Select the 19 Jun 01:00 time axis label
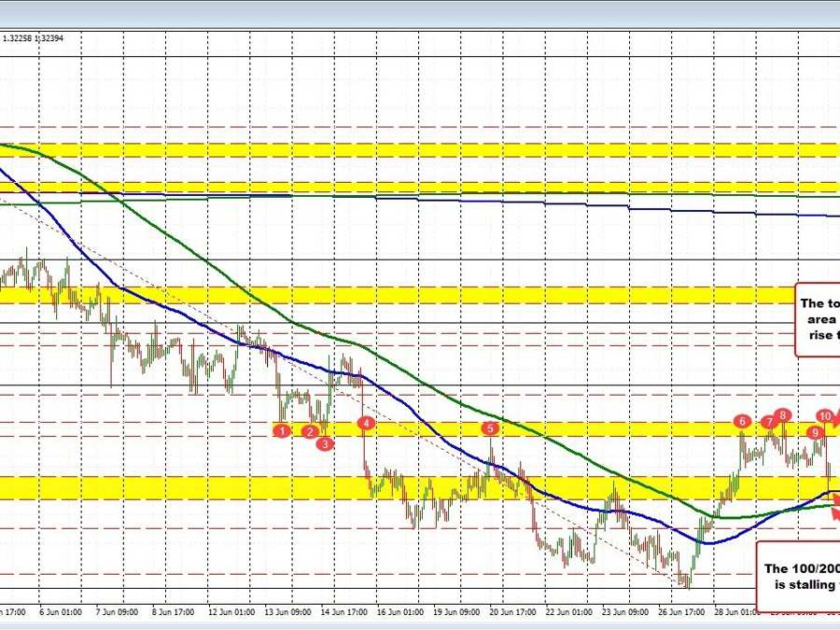The height and width of the screenshot is (630, 840). (x=455, y=612)
